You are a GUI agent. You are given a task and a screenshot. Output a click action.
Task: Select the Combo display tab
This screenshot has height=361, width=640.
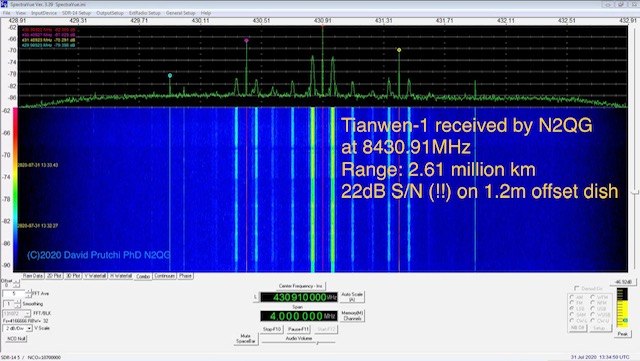(x=143, y=276)
